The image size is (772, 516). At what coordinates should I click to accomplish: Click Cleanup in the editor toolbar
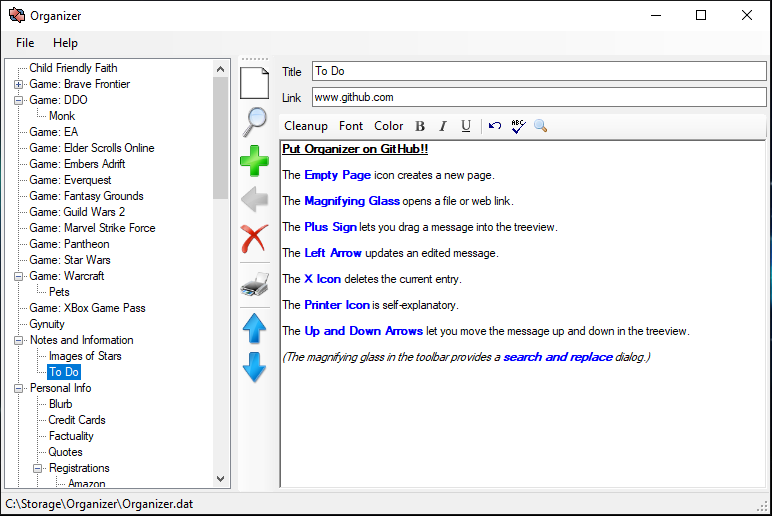[x=306, y=126]
